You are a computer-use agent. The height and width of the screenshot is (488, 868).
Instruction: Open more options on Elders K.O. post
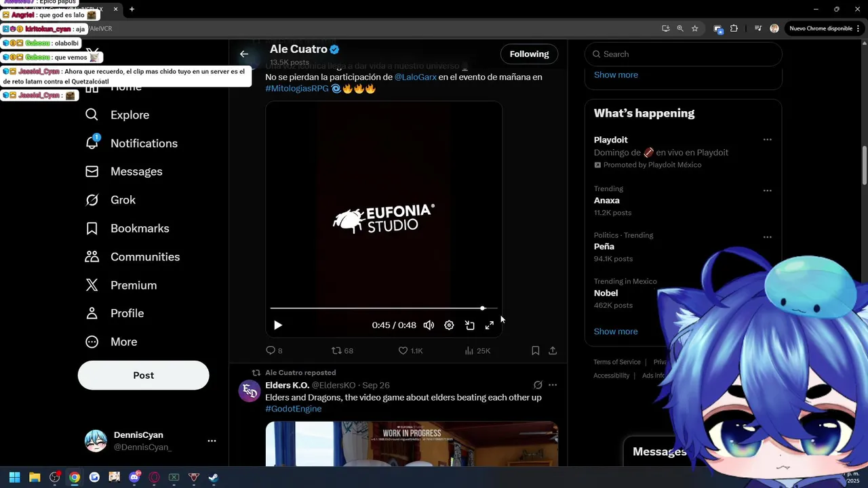(x=553, y=385)
